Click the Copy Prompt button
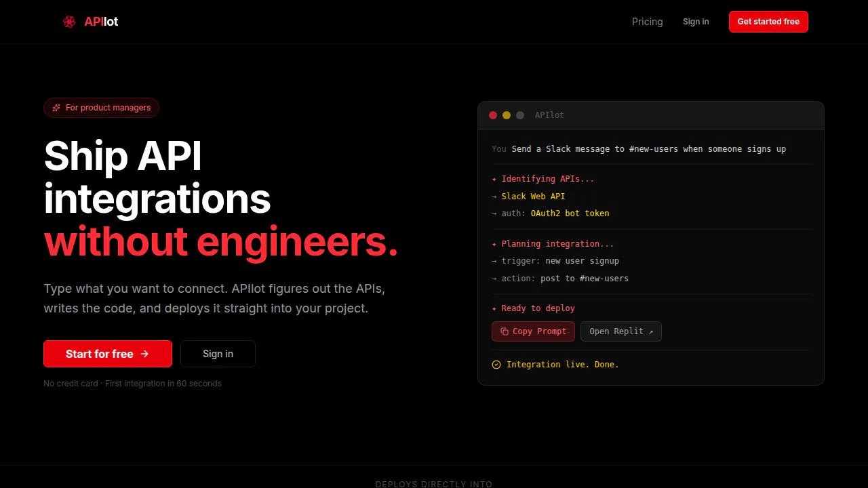The height and width of the screenshot is (488, 868). tap(533, 331)
